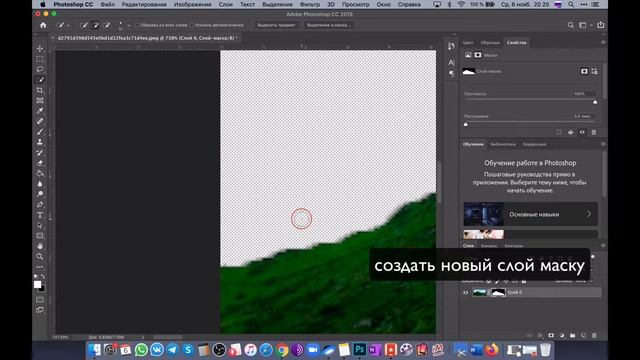The image size is (640, 360).
Task: Select the Crop tool
Action: (x=40, y=90)
